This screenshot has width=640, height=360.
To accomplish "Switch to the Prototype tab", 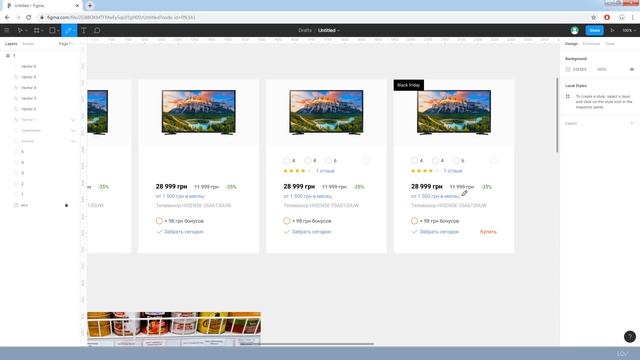I will tap(591, 44).
